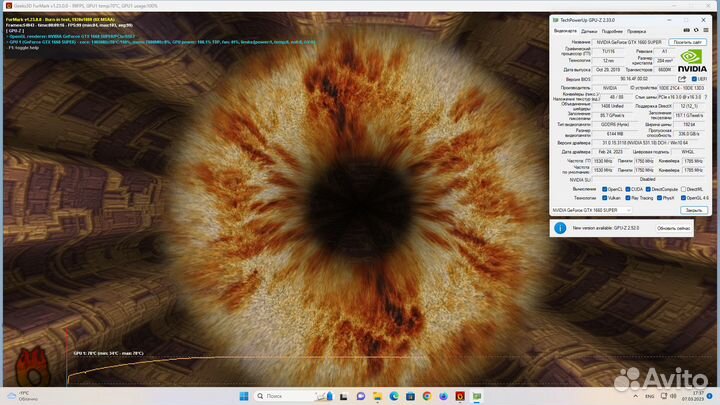Open the Проверка tab
Screen dimensions: 720x405
(x=636, y=30)
